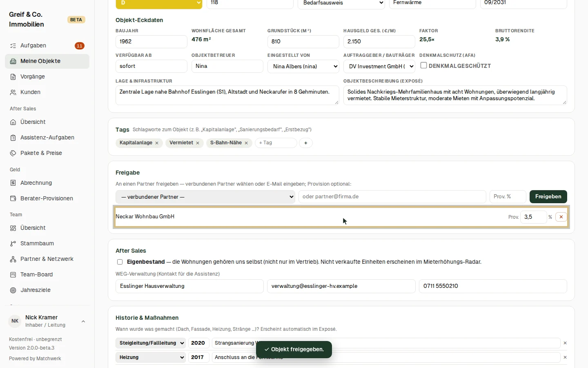
Task: Click the '+ Tag' input field
Action: 276,143
